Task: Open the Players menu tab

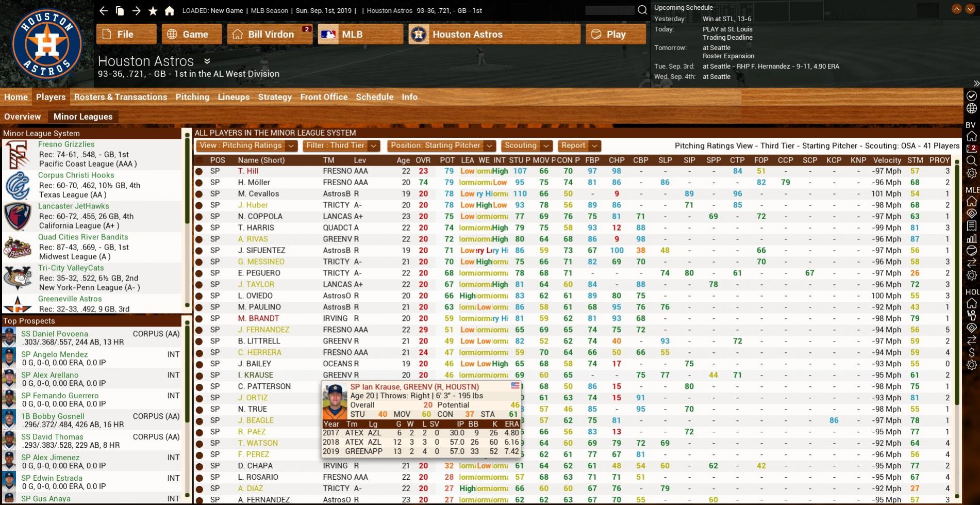Action: pyautogui.click(x=51, y=97)
